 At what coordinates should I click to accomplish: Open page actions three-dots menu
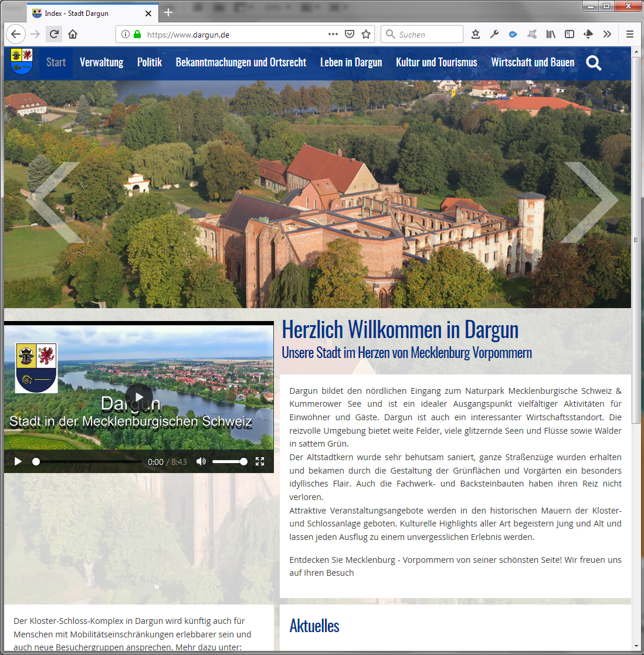click(x=333, y=34)
